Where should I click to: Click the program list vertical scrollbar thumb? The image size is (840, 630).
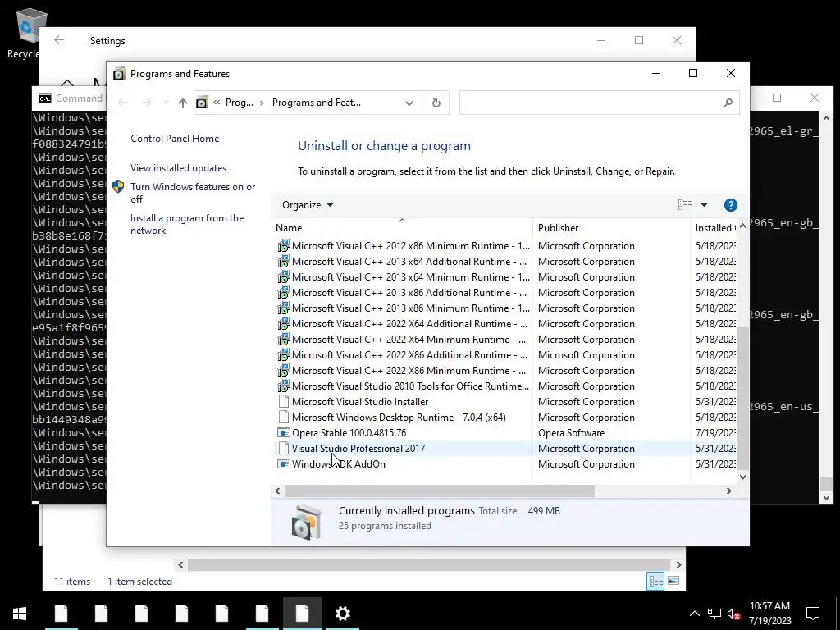coord(742,398)
